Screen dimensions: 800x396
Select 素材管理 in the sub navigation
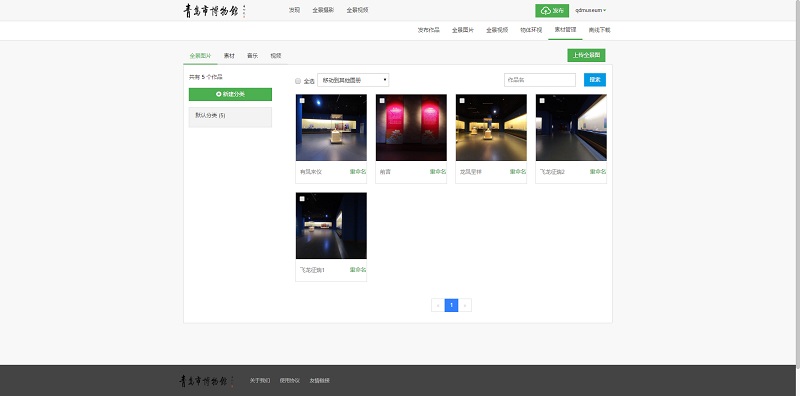(565, 30)
